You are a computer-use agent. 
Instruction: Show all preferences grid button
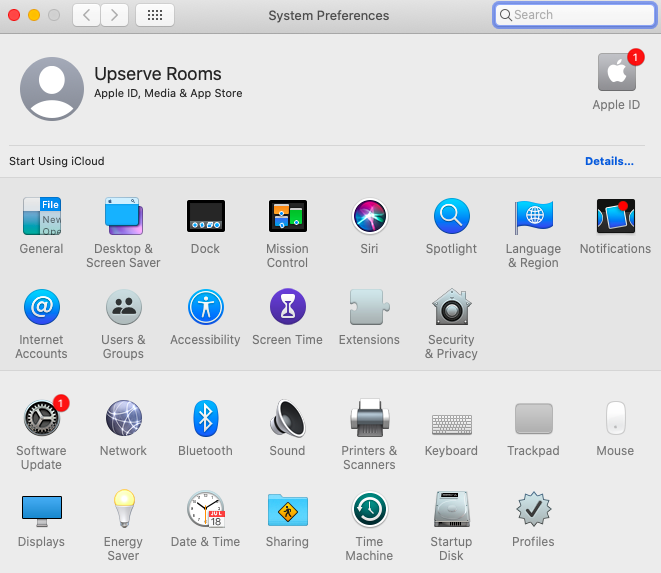point(154,15)
